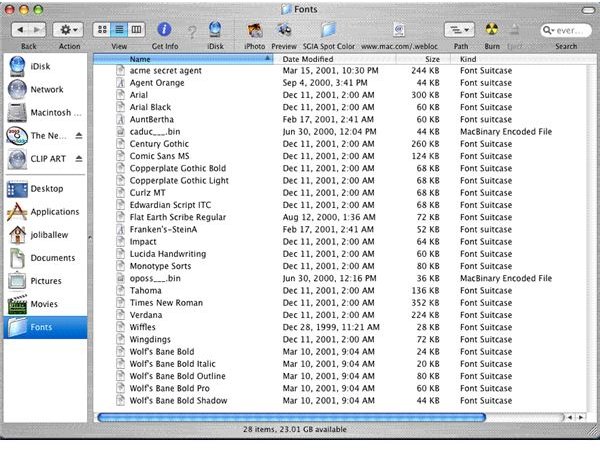Viewport: 600px width, 450px height.
Task: Open the Action gear menu
Action: [x=68, y=30]
